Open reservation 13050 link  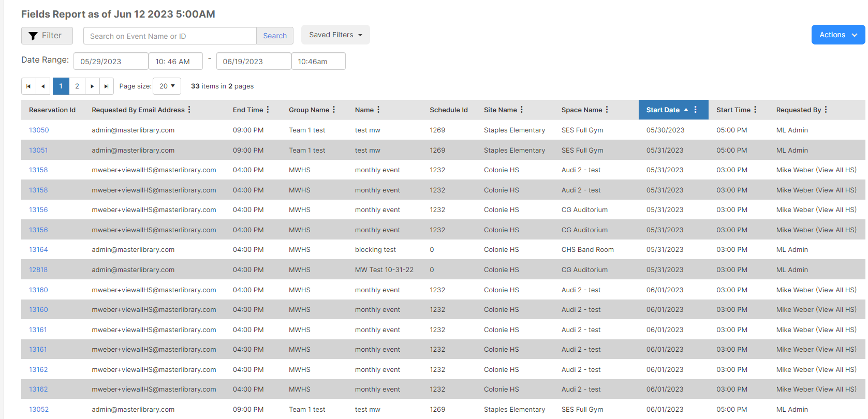pyautogui.click(x=39, y=130)
